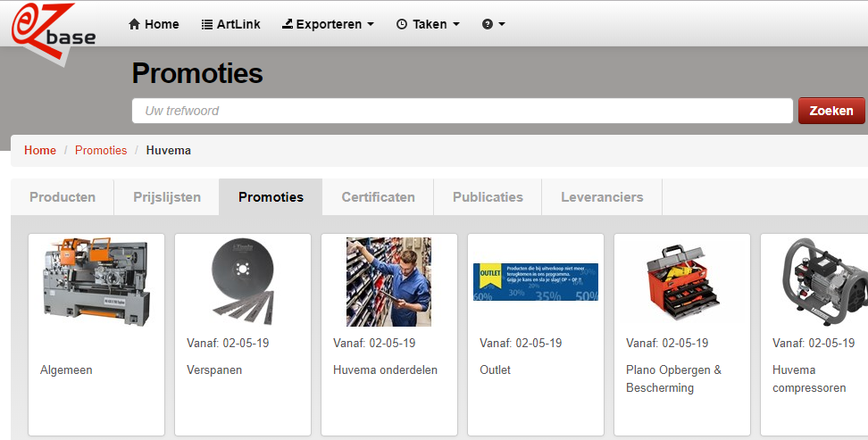Switch to the Publicaties tab
The image size is (868, 440).
click(x=488, y=197)
